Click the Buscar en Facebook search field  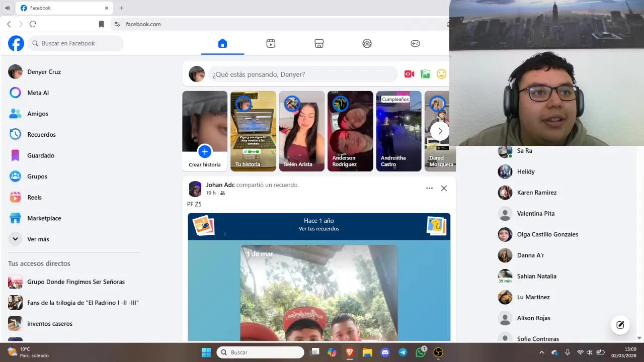tap(76, 43)
